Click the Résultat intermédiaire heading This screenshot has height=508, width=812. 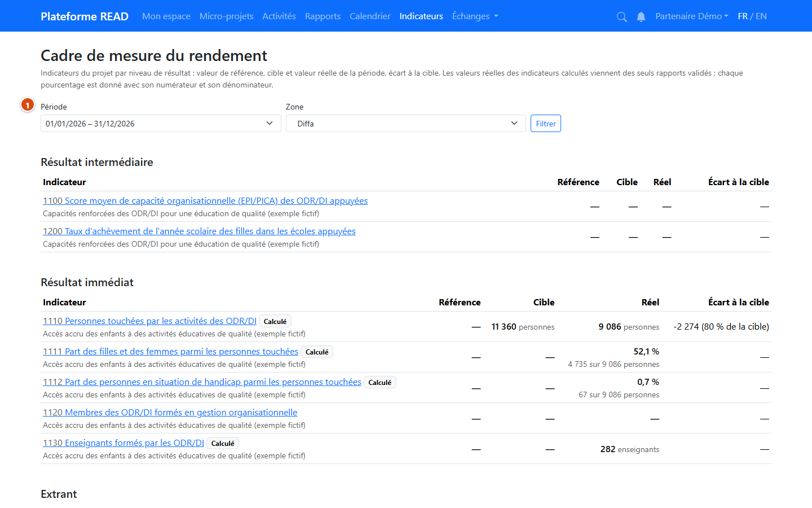(x=97, y=162)
